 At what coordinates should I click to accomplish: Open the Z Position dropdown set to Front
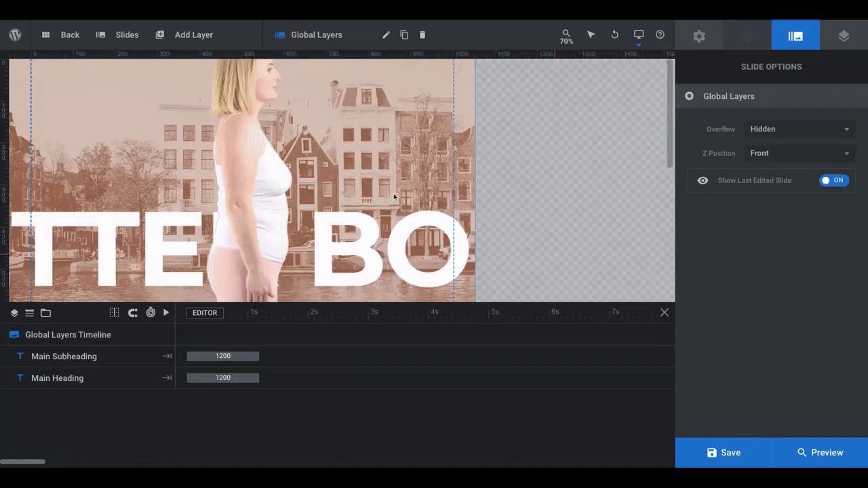800,153
